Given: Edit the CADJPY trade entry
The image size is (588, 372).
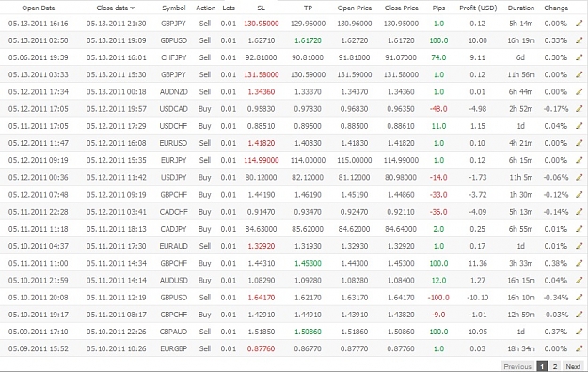Looking at the screenshot, I should [x=580, y=229].
